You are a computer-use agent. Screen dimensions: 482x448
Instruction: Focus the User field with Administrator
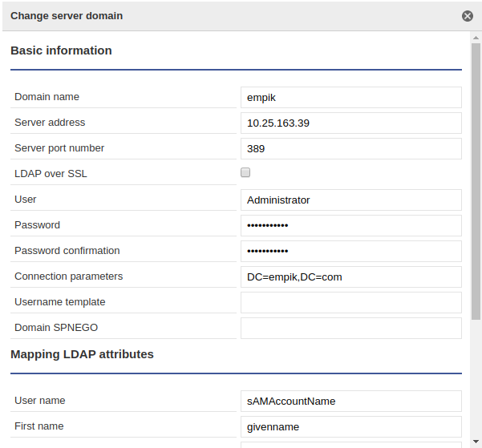pos(351,200)
